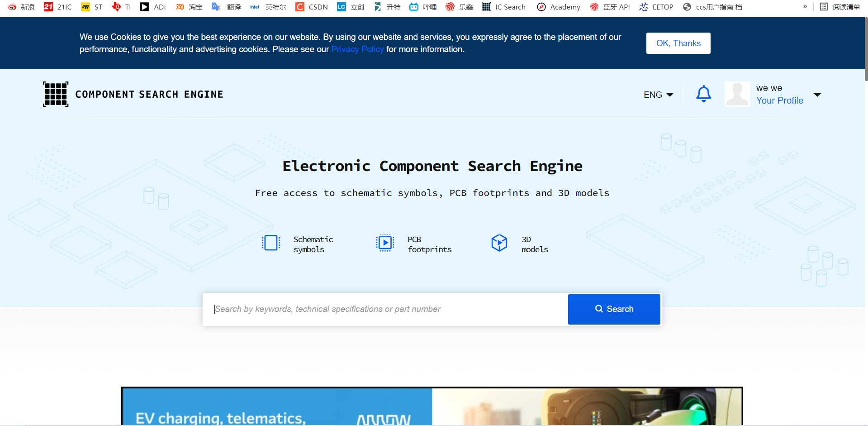Click the Schematic symbols icon
Viewport: 868px width, 426px height.
pos(270,243)
